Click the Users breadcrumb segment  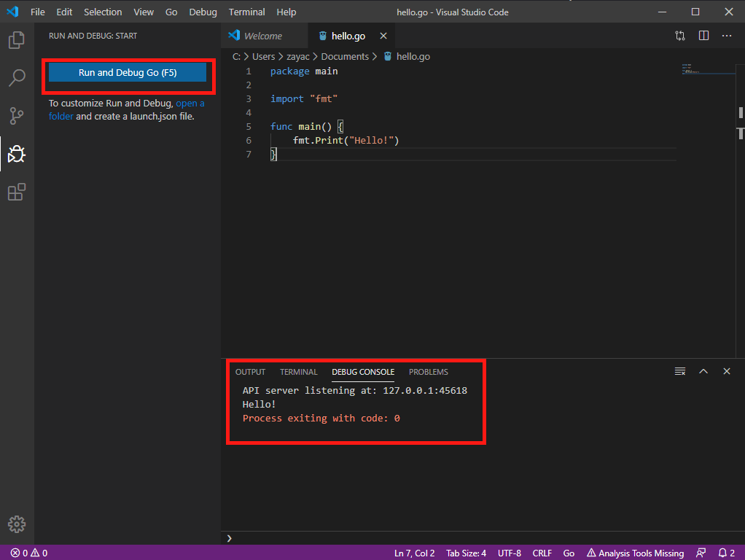click(263, 57)
